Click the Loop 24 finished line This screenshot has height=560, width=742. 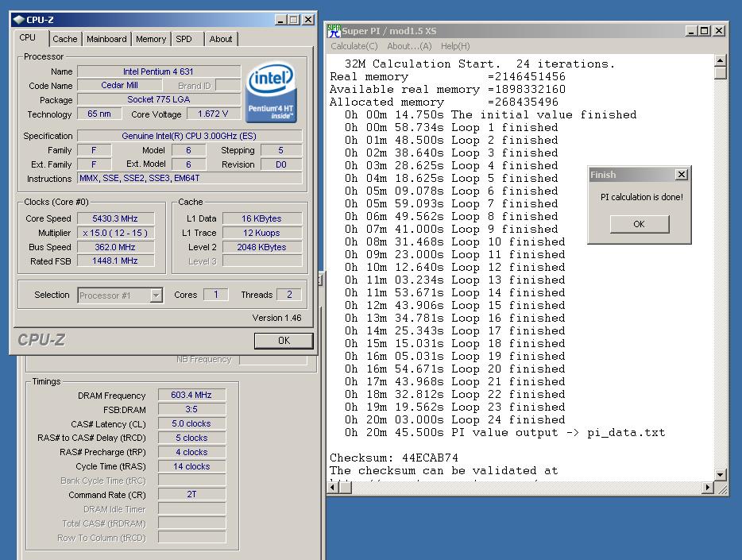click(454, 419)
